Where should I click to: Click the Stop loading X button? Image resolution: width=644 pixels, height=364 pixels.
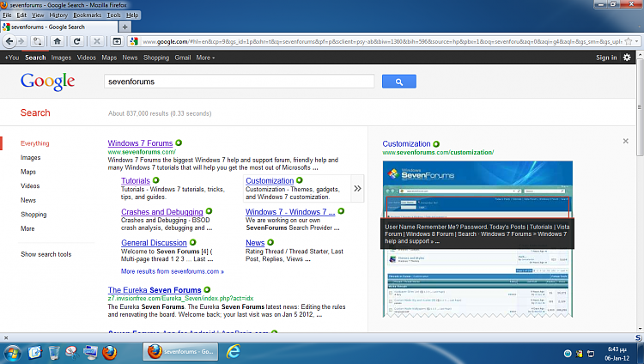click(97, 41)
